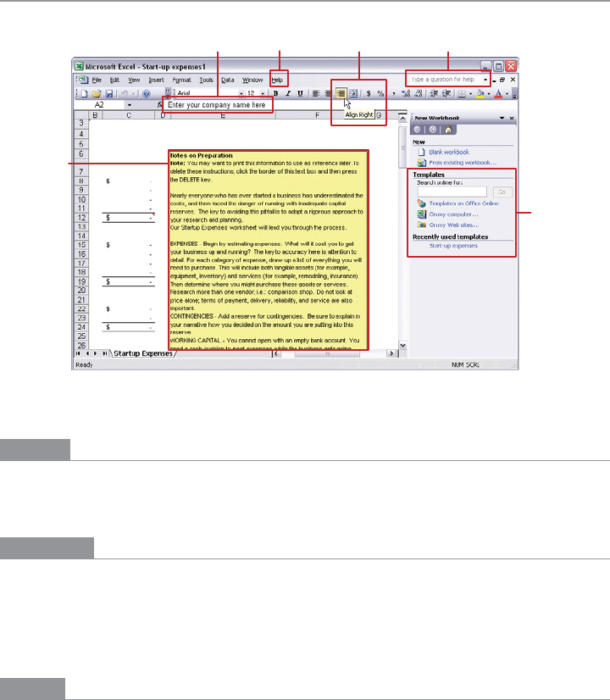Select the Startup Expenses sheet tab
Viewport: 610px width, 700px height.
pyautogui.click(x=143, y=353)
